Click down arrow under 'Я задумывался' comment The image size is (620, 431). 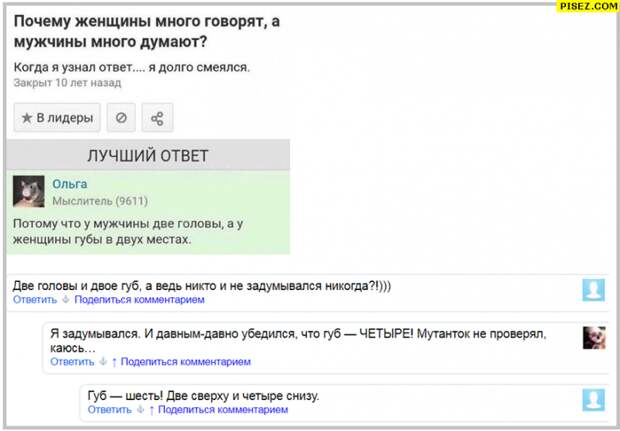tap(103, 361)
